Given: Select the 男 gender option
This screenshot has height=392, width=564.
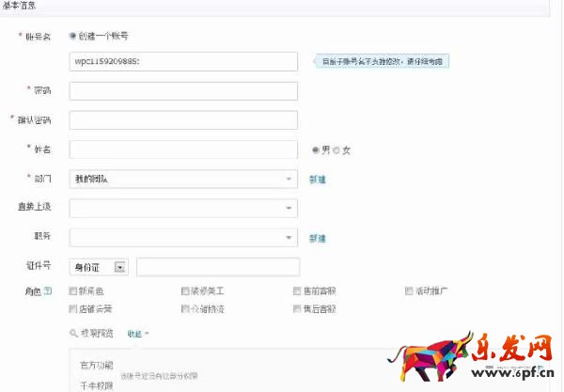Looking at the screenshot, I should point(316,149).
